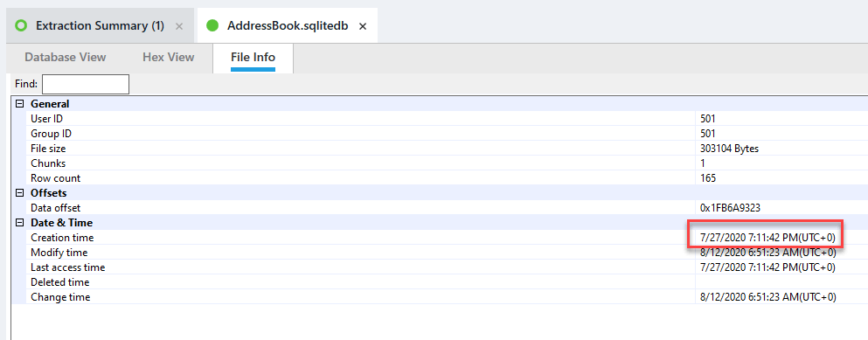The image size is (868, 340).
Task: Select the AddressBook.sqlitedb tab
Action: (288, 25)
